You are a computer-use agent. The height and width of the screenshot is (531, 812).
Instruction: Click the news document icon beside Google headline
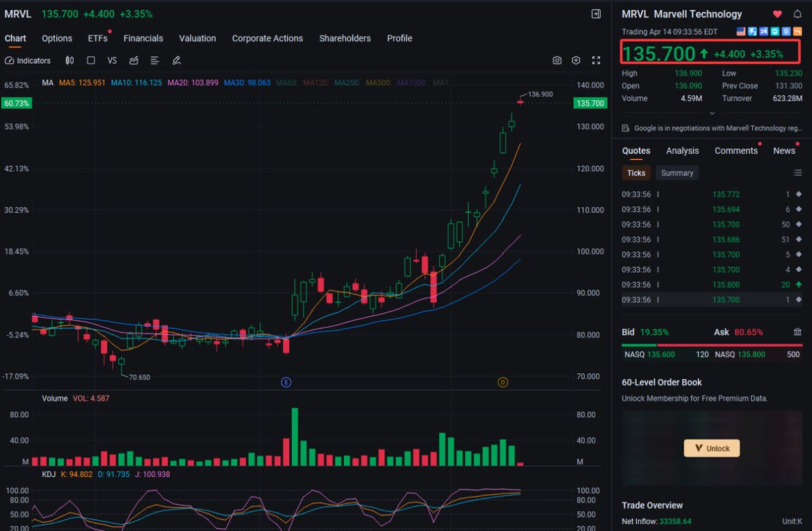click(626, 128)
